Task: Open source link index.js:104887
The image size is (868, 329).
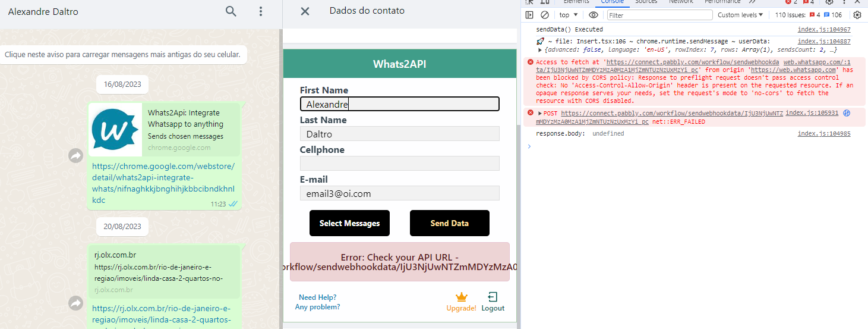Action: [x=824, y=41]
